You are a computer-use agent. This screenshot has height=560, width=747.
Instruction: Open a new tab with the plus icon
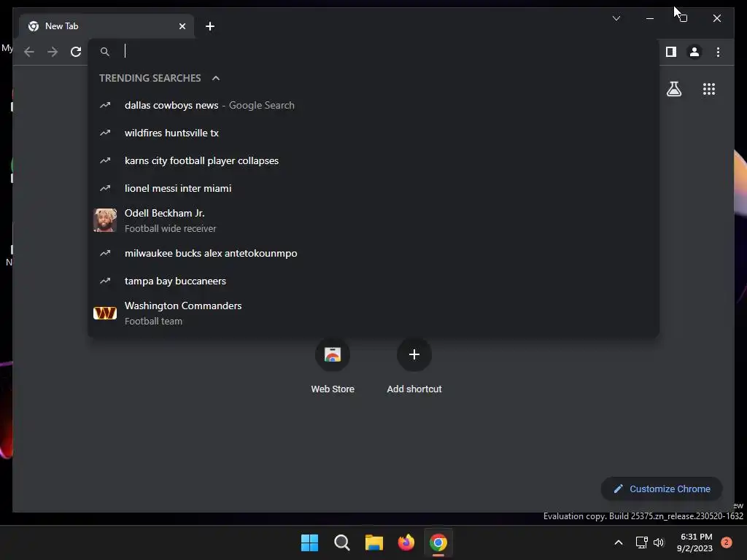coord(210,26)
